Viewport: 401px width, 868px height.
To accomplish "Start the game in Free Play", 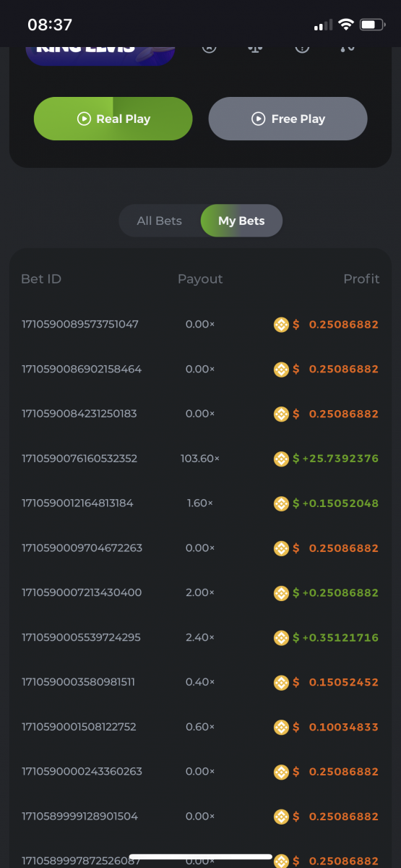I will 288,119.
